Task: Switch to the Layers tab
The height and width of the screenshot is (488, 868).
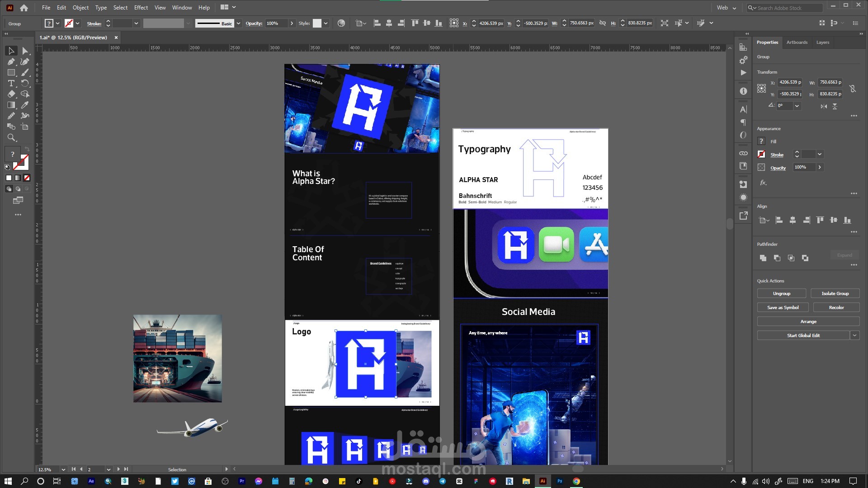Action: click(x=822, y=42)
